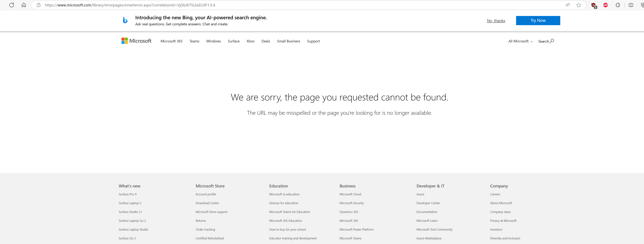
Task: Open the ABP Adblock Plus extension icon
Action: (606, 5)
